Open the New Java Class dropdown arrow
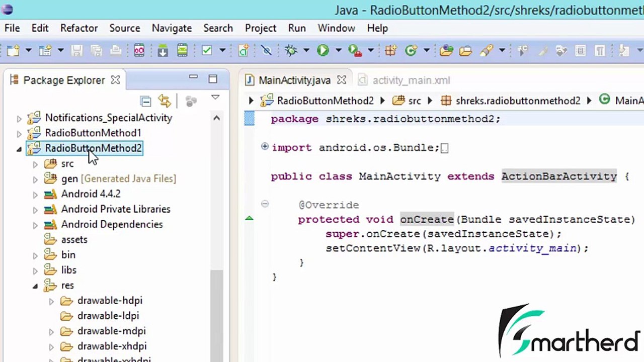Viewport: 644px width, 362px height. [x=426, y=50]
